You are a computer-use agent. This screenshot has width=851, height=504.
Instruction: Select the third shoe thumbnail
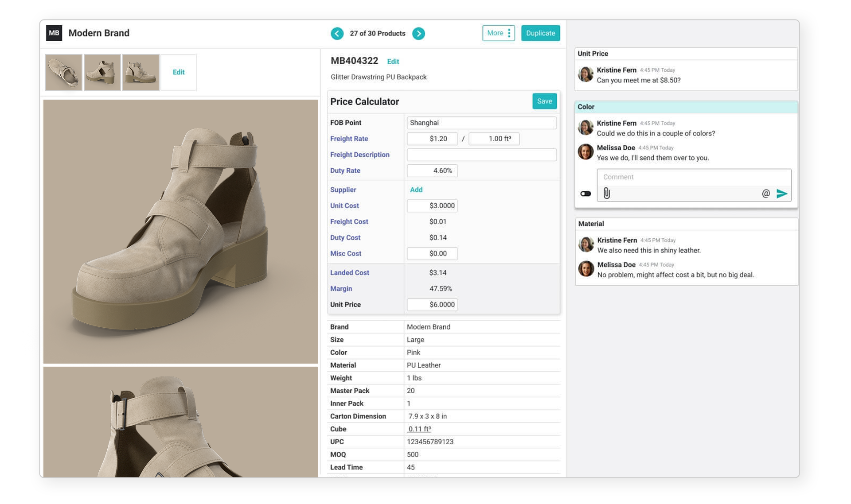click(x=141, y=72)
